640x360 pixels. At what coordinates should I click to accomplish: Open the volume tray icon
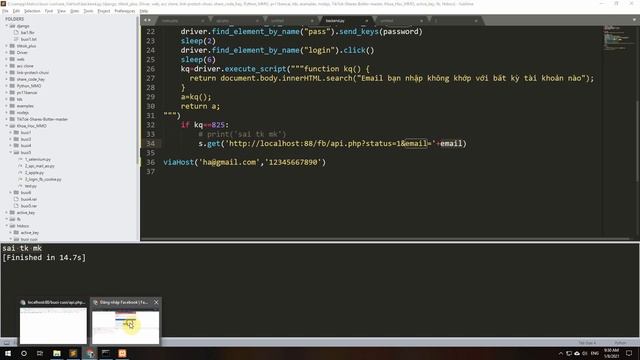[x=585, y=353]
